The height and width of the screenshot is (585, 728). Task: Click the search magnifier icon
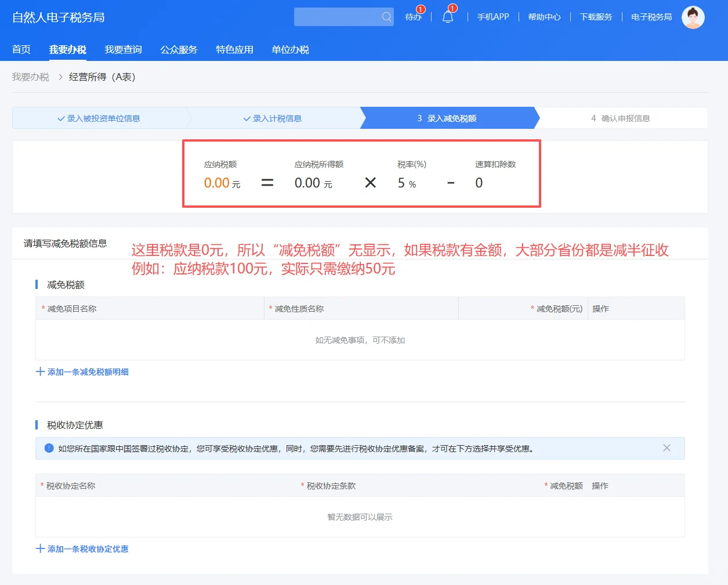point(386,17)
